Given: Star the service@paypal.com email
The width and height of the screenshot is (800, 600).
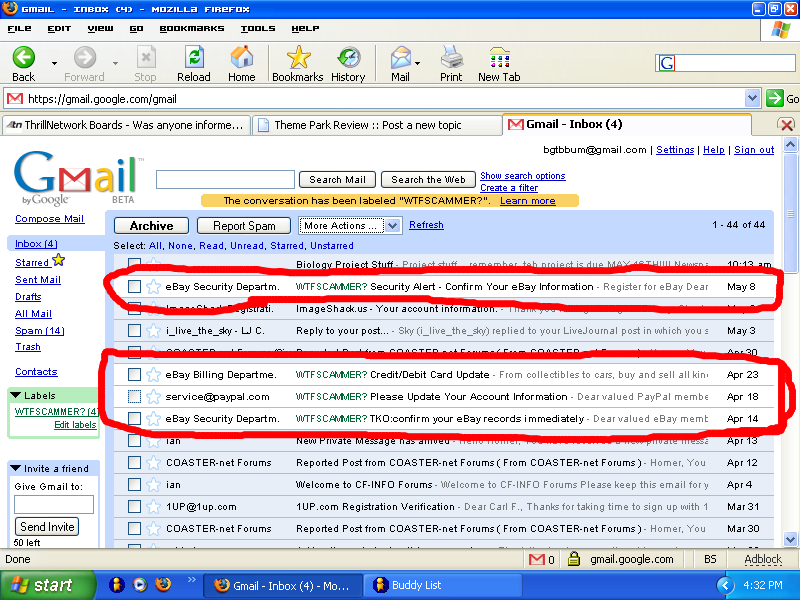Looking at the screenshot, I should [153, 397].
